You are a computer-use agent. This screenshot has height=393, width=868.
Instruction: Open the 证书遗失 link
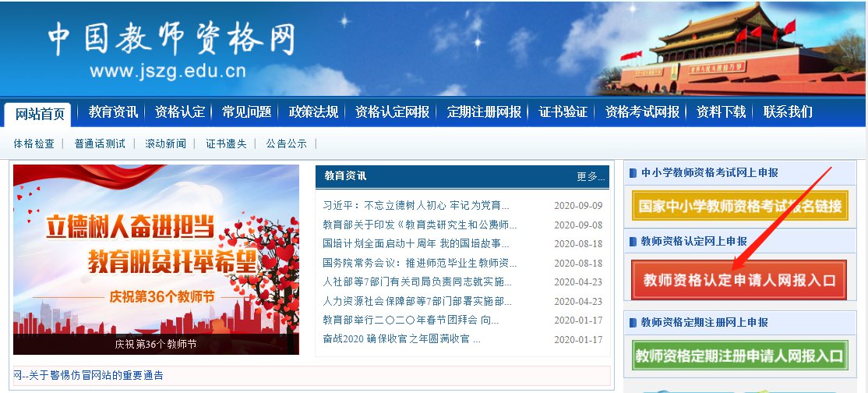click(x=226, y=143)
